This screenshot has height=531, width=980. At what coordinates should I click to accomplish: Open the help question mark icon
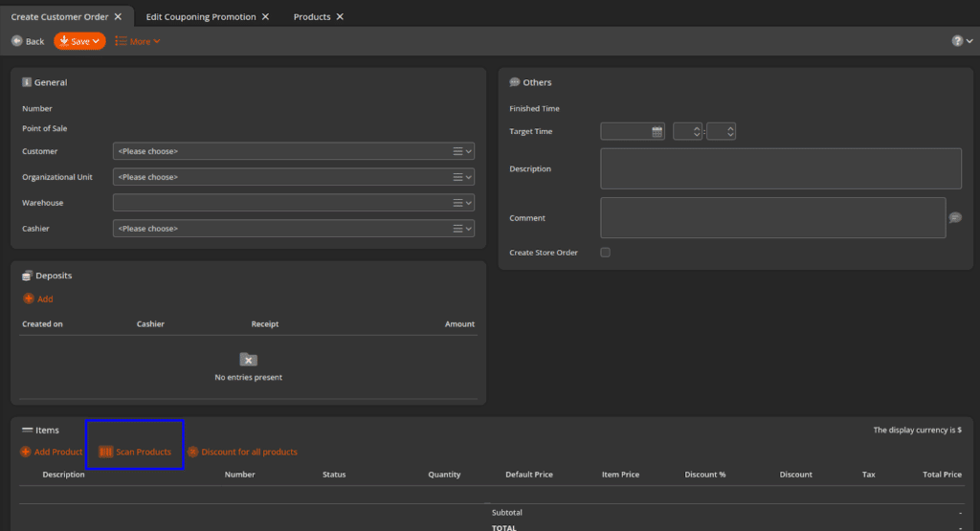click(x=957, y=41)
